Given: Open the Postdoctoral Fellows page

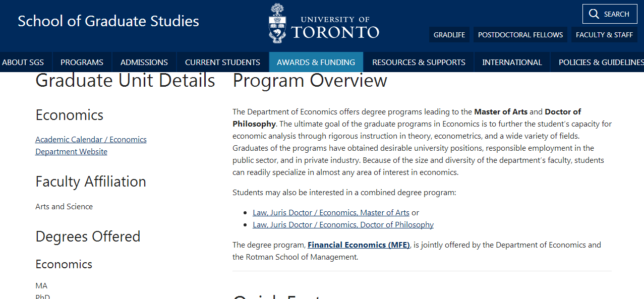Looking at the screenshot, I should 520,35.
